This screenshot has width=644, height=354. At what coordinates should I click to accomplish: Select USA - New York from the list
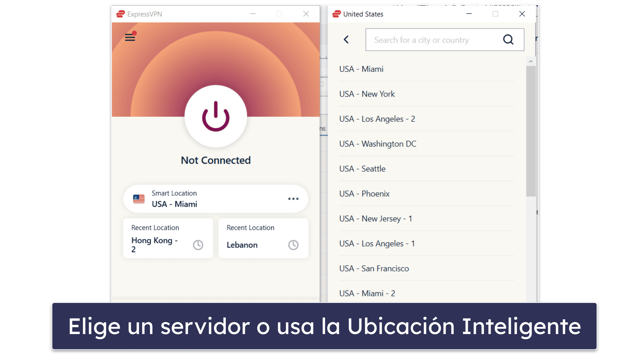click(x=427, y=94)
